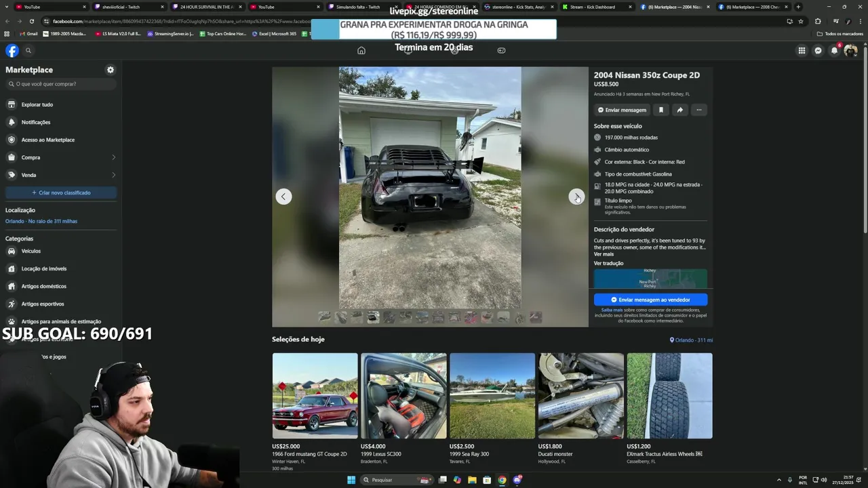
Task: Save the listing with the bookmark icon
Action: coord(661,110)
